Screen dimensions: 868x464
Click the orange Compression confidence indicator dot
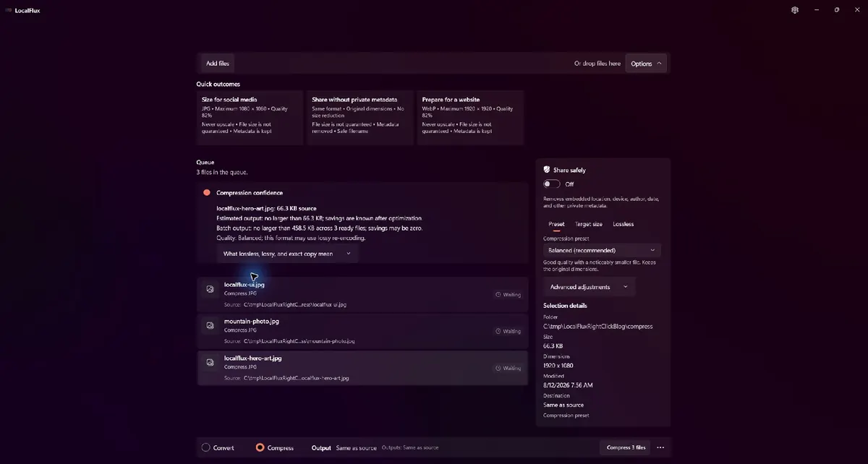click(207, 193)
